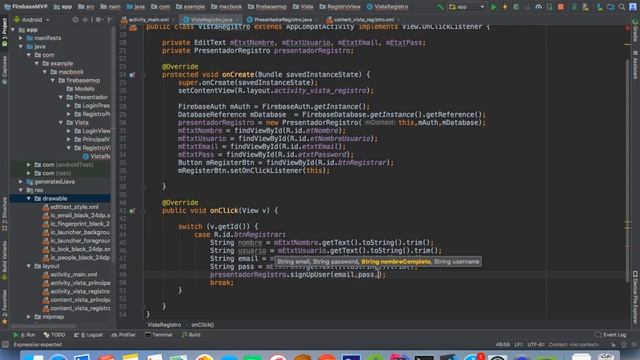Viewport: 640px width, 360px height.
Task: Open the Build tool window
Action: [x=191, y=335]
